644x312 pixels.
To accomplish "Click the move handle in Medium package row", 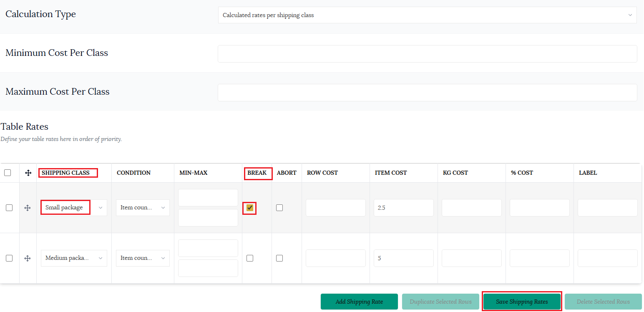I will pyautogui.click(x=28, y=258).
